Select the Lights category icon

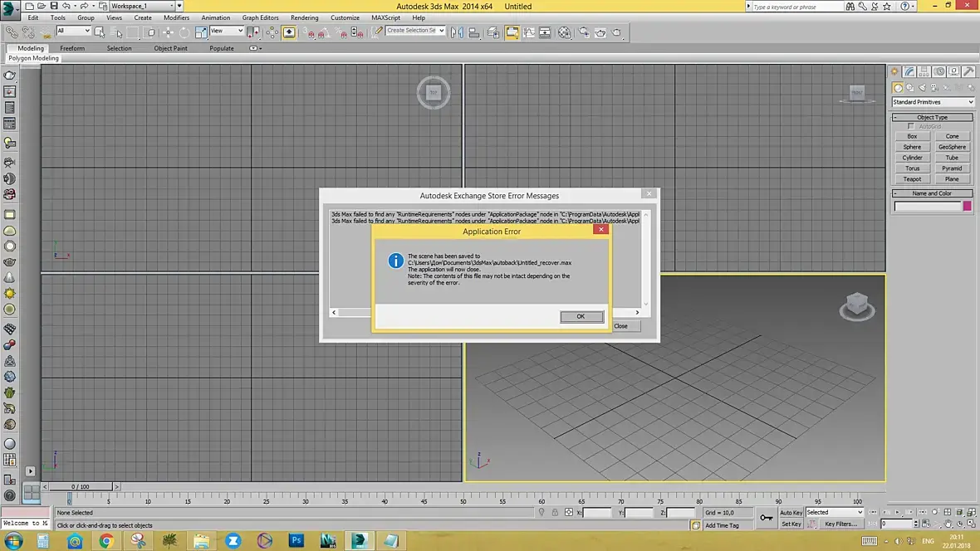point(922,87)
